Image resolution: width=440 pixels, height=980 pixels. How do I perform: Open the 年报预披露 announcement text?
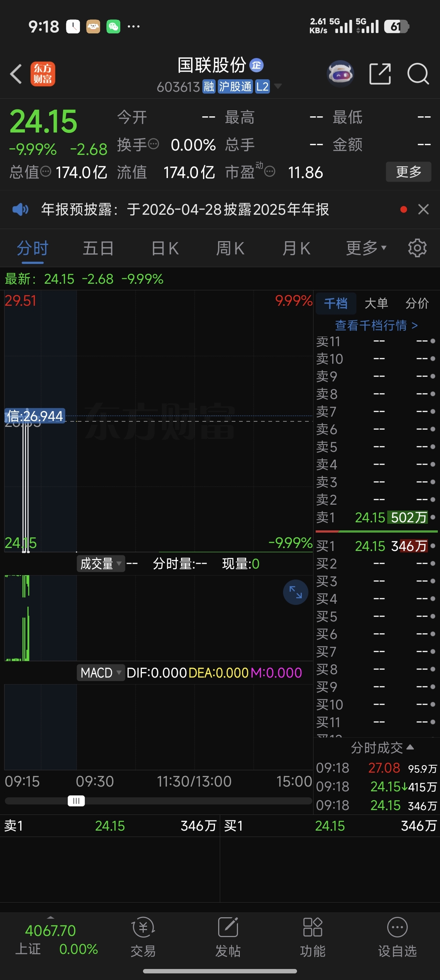[x=185, y=209]
